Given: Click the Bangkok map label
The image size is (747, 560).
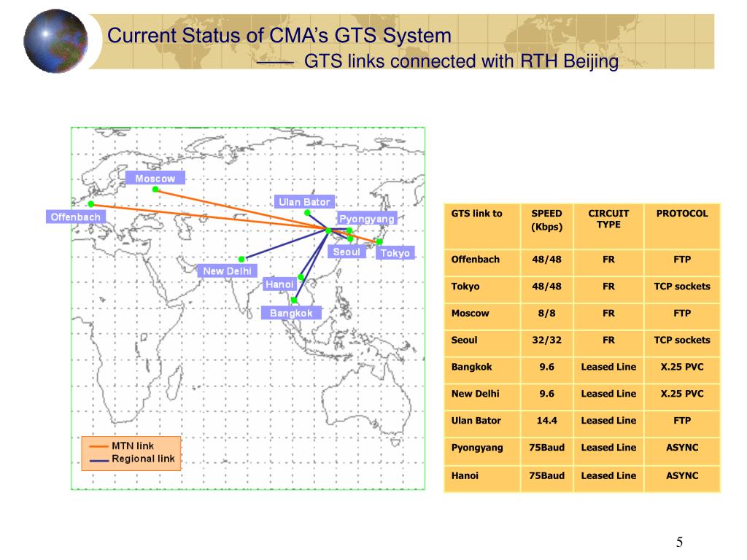Looking at the screenshot, I should (291, 313).
